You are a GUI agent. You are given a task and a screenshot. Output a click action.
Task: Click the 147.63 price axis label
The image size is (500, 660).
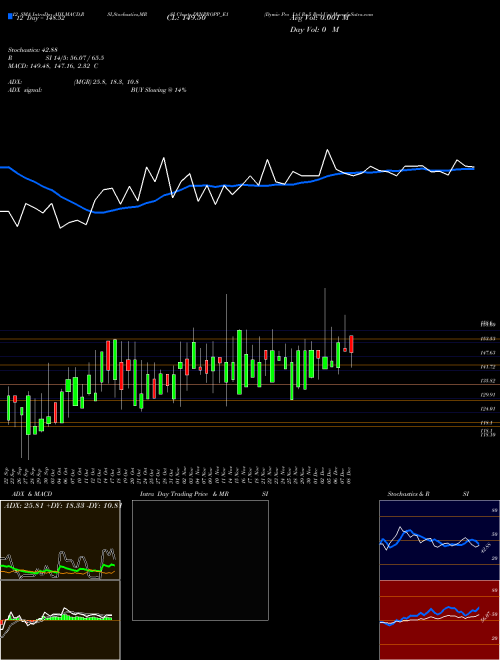tap(488, 353)
